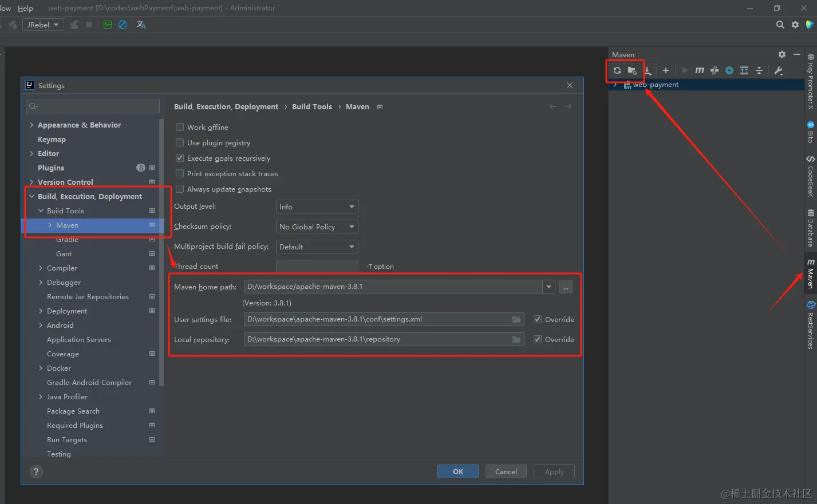The width and height of the screenshot is (817, 504).
Task: Click the stop square icon in toolbar
Action: [89, 25]
